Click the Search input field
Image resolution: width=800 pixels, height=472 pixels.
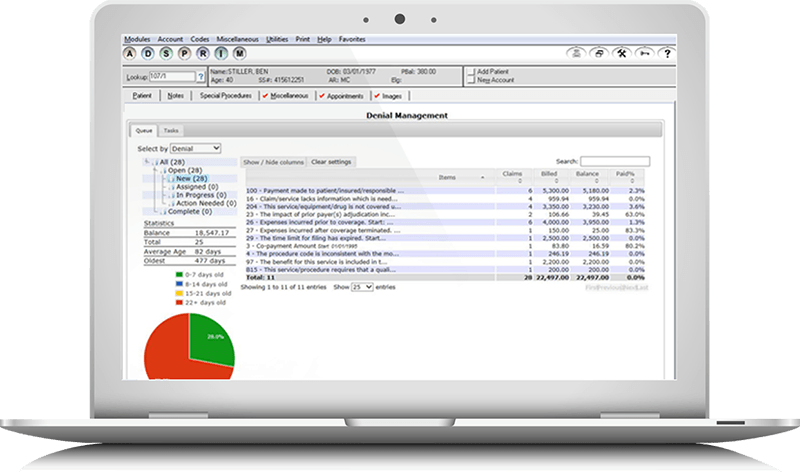tap(615, 161)
